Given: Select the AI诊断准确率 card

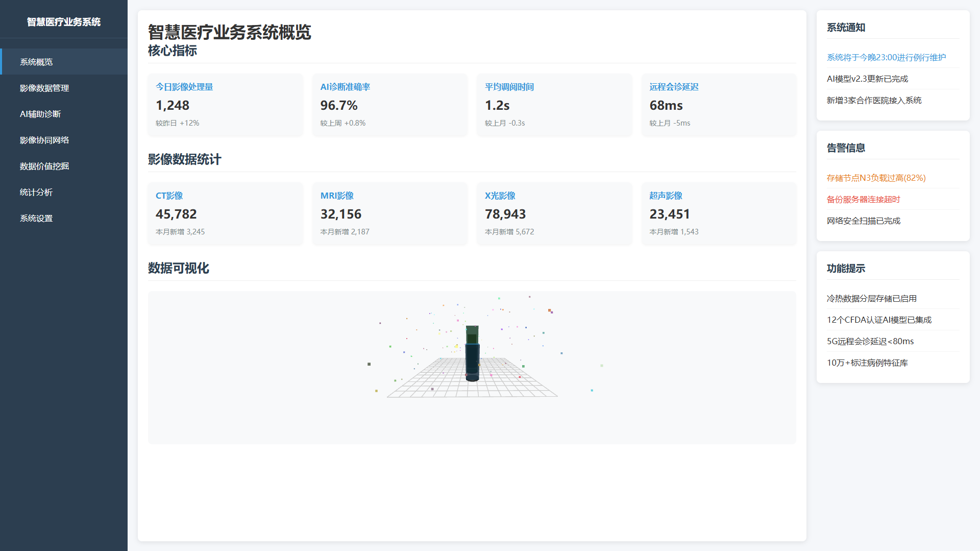Looking at the screenshot, I should click(389, 105).
